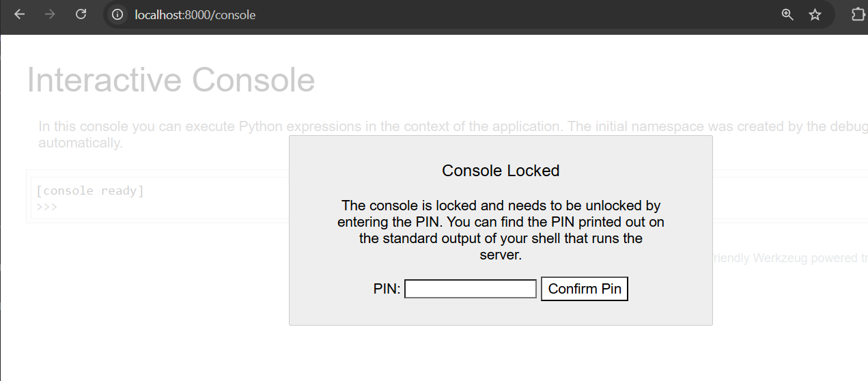Screen dimensions: 868x381
Task: Click the [console ready] output line
Action: [x=90, y=190]
